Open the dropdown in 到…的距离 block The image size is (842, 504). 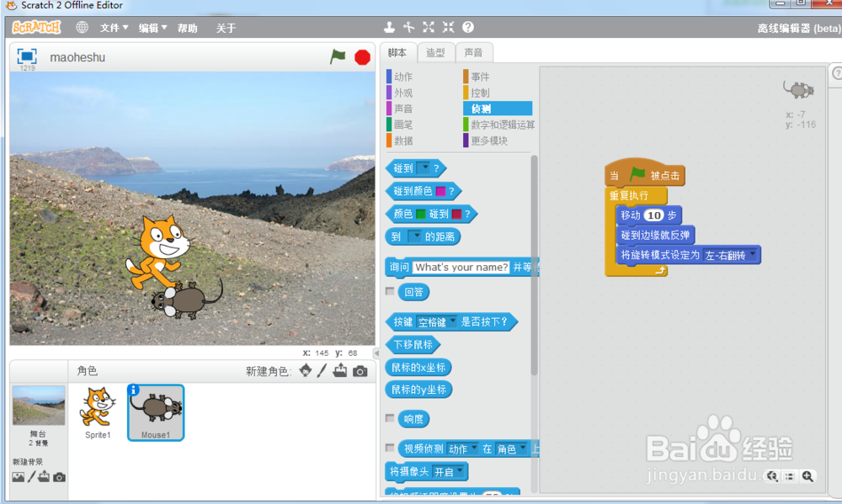pos(414,236)
